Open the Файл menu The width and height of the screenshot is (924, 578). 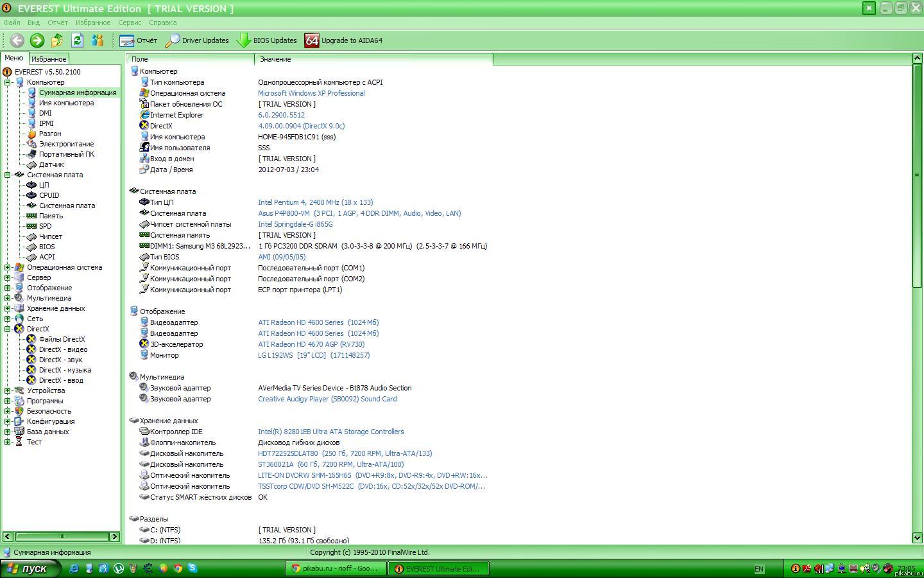(x=12, y=22)
